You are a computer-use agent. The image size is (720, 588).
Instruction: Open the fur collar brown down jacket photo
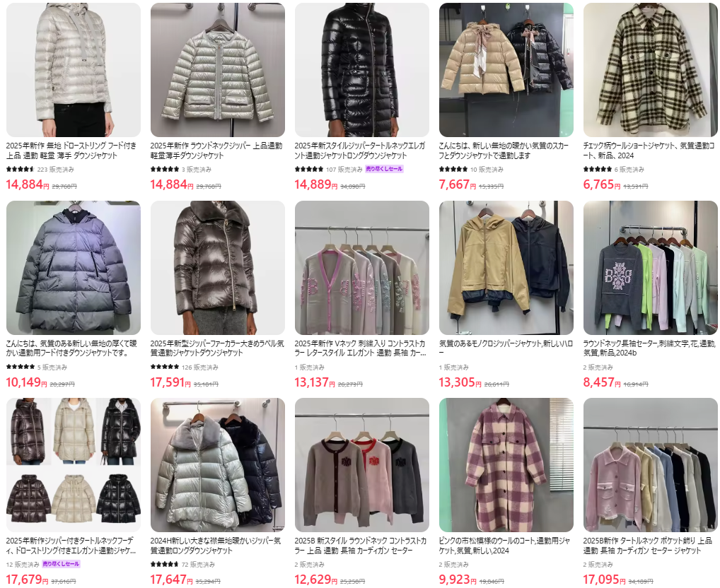[x=218, y=267]
